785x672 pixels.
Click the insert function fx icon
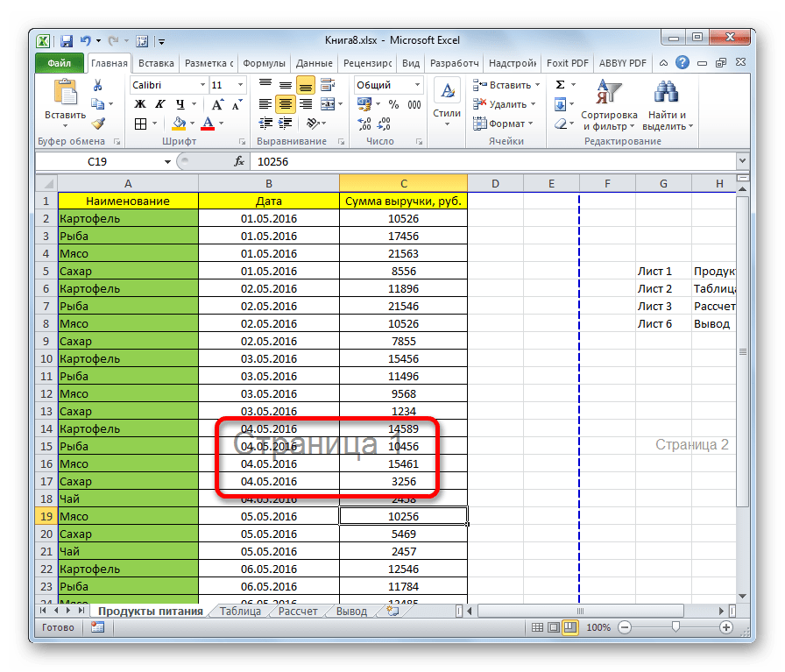click(x=239, y=162)
